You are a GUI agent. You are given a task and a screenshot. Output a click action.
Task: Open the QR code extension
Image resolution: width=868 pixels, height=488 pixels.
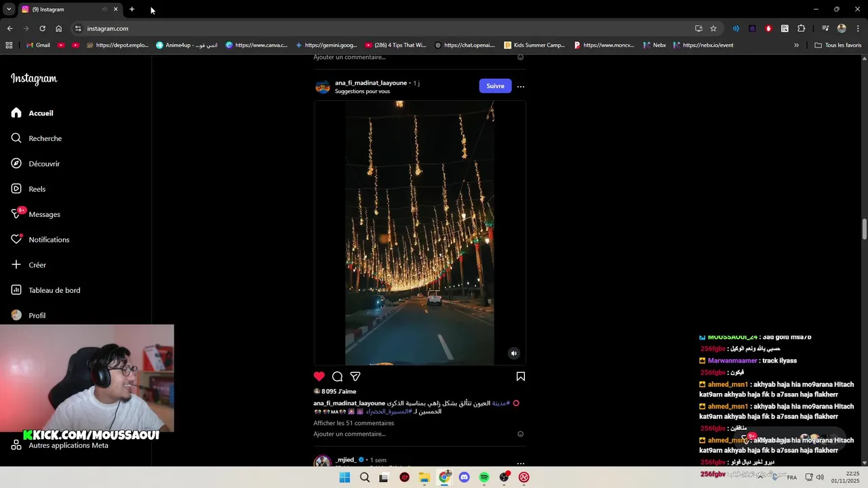tap(785, 28)
